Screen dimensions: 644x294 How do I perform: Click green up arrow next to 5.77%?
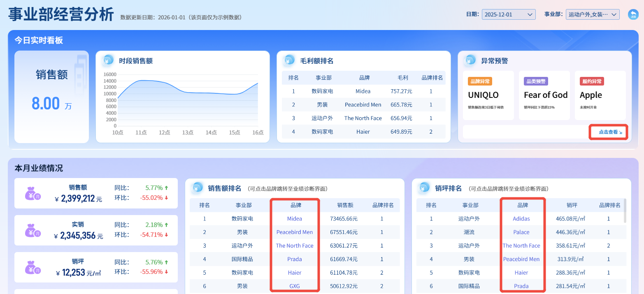166,188
